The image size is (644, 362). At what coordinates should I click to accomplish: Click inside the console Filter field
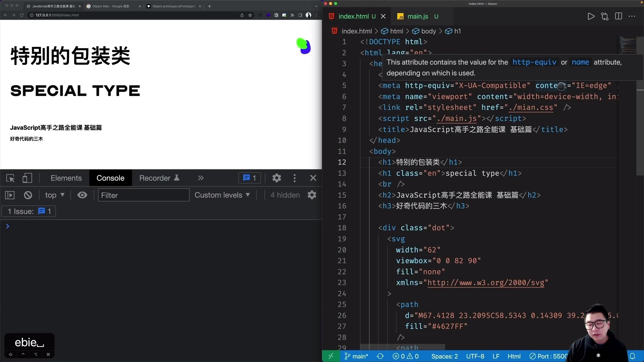pos(144,195)
